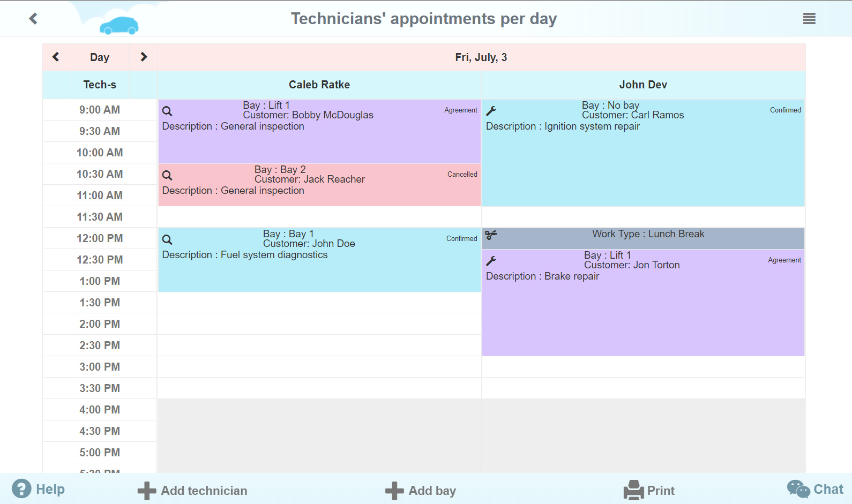
Task: Select the John Dev column header
Action: pos(643,85)
